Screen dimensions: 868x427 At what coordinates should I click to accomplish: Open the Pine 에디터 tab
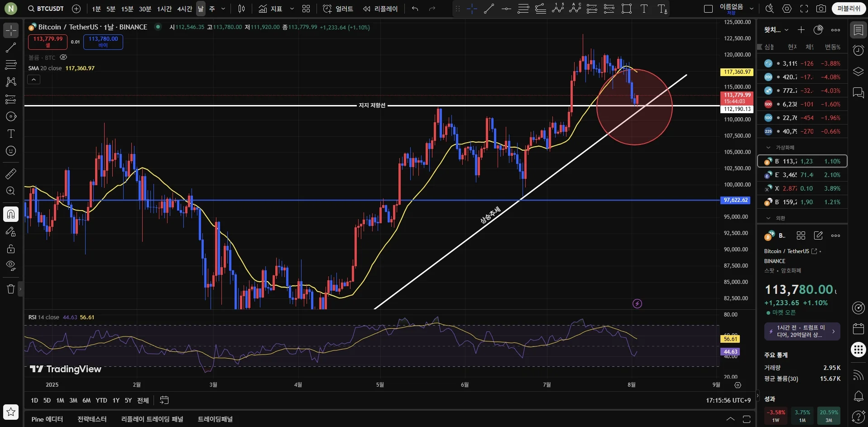click(x=48, y=419)
